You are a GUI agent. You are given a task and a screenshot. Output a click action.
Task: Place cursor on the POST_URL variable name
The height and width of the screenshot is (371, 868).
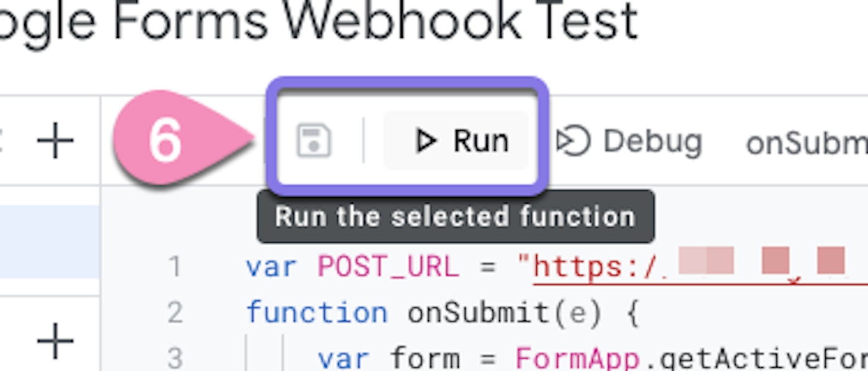click(x=388, y=267)
